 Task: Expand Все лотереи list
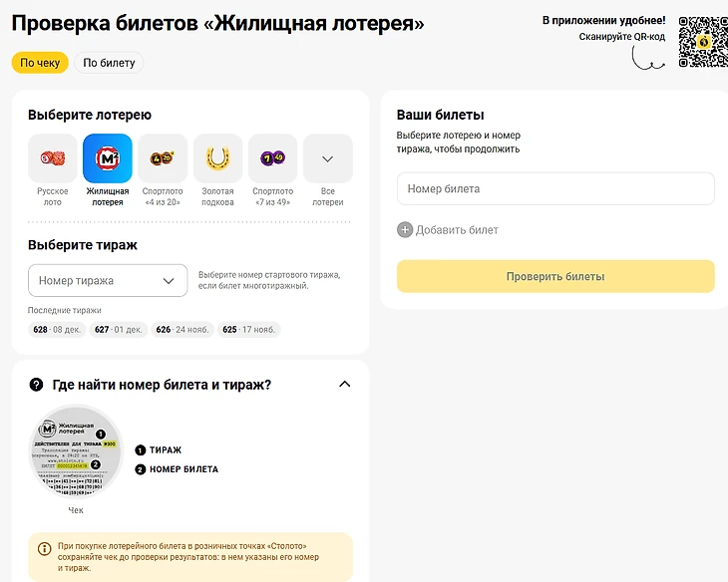327,158
